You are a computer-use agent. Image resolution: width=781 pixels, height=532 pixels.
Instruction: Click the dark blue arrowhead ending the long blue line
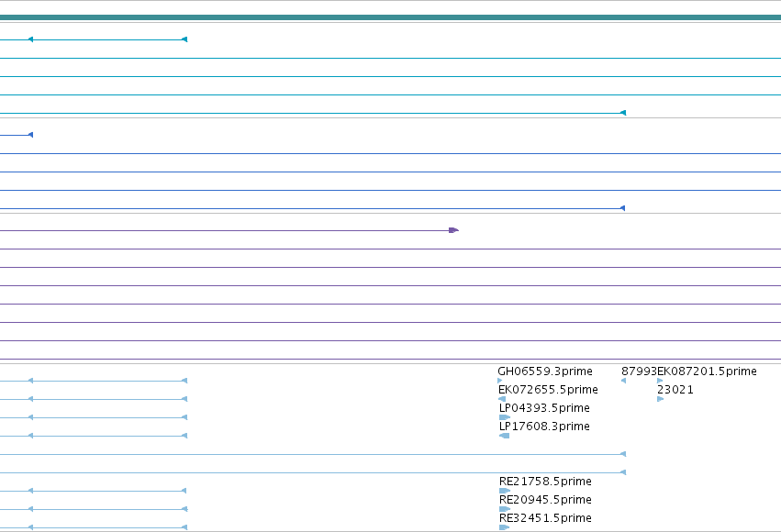[x=622, y=208]
